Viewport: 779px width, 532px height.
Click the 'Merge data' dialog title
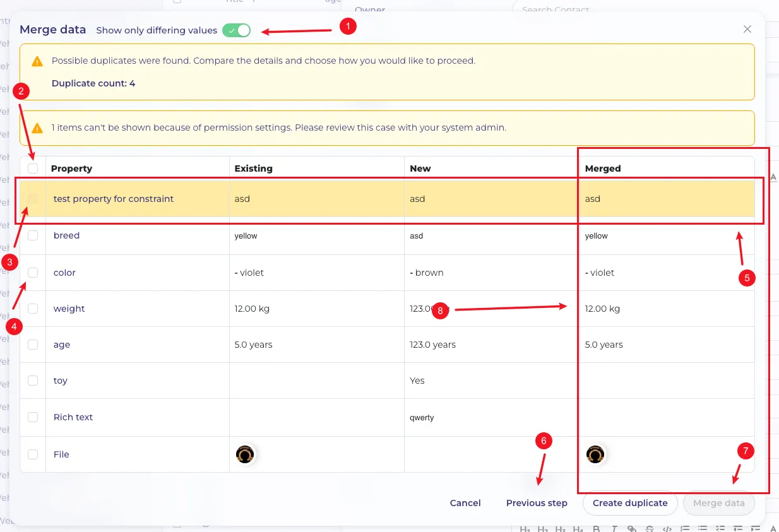pyautogui.click(x=52, y=30)
